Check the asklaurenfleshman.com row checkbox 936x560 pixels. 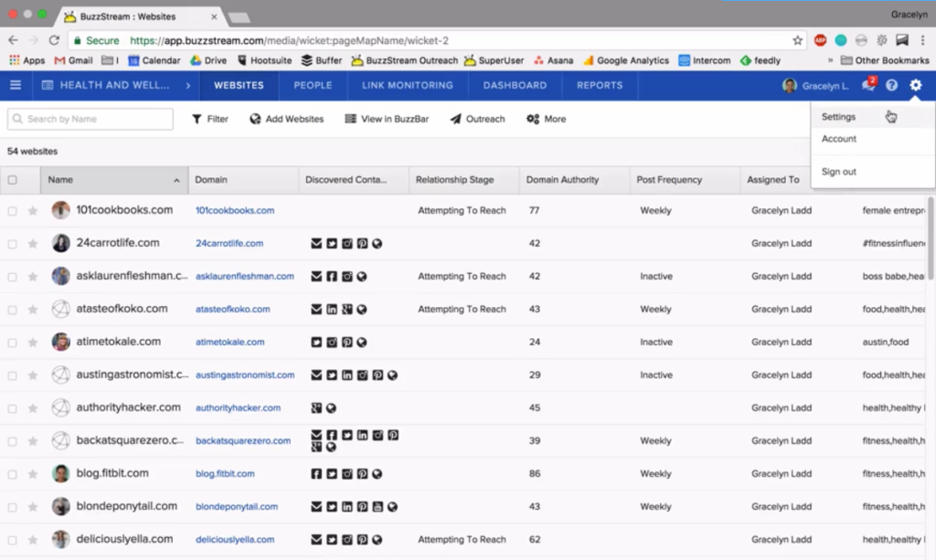(x=12, y=277)
